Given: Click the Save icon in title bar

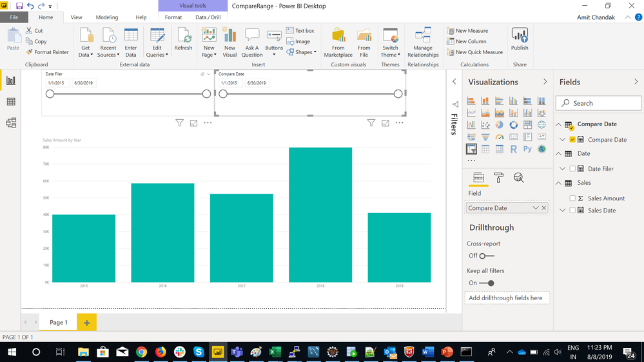Looking at the screenshot, I should 19,6.
